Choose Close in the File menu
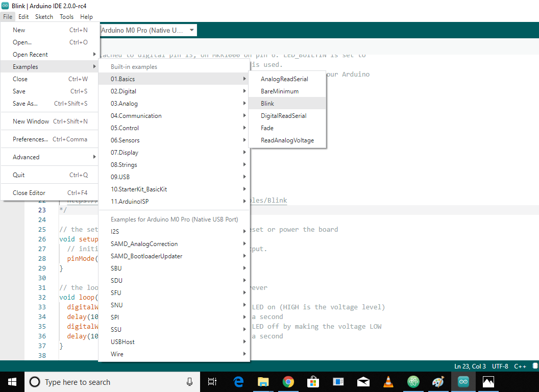 point(50,79)
